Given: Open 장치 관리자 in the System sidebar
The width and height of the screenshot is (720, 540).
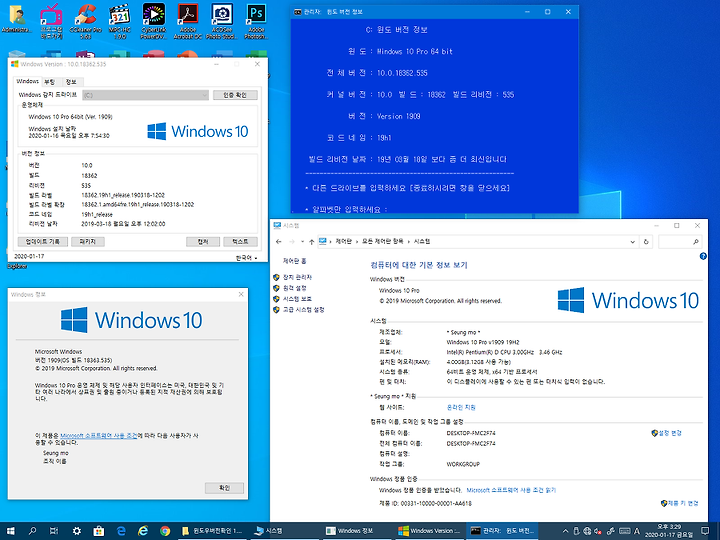Looking at the screenshot, I should (297, 277).
